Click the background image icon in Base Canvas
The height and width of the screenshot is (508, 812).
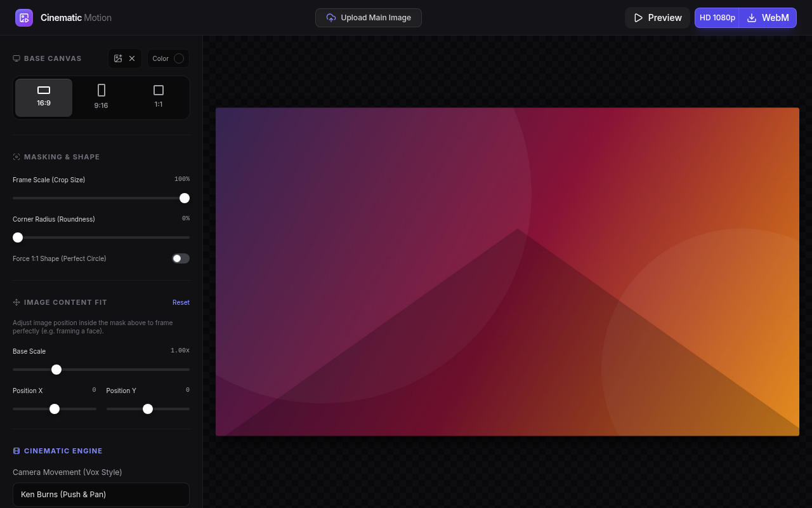coord(118,58)
